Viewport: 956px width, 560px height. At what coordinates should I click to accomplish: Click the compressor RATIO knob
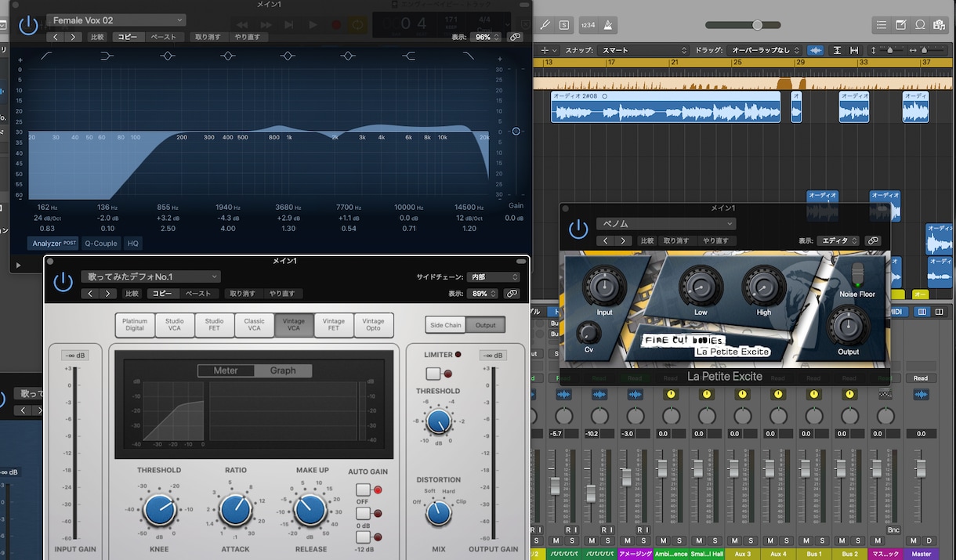(x=235, y=509)
